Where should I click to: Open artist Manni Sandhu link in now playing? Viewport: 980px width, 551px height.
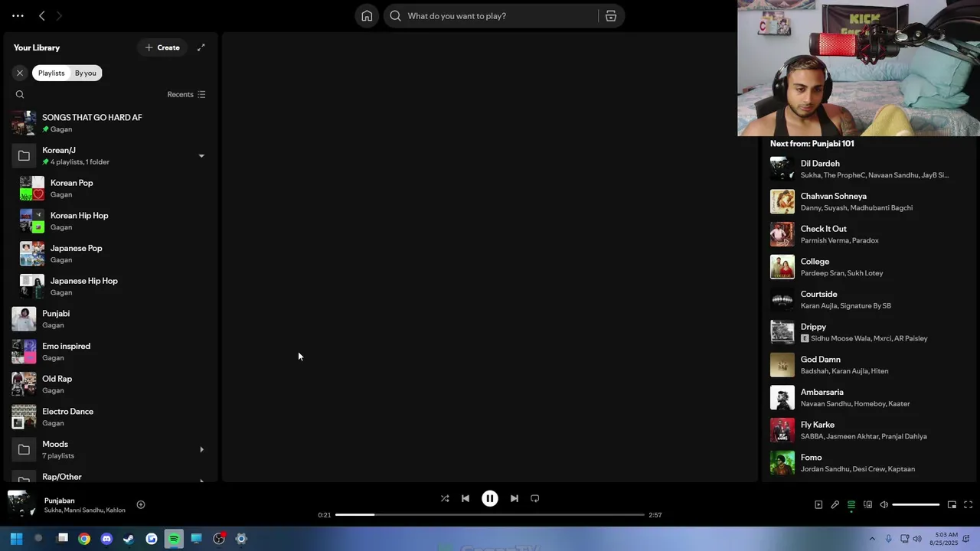pos(84,510)
